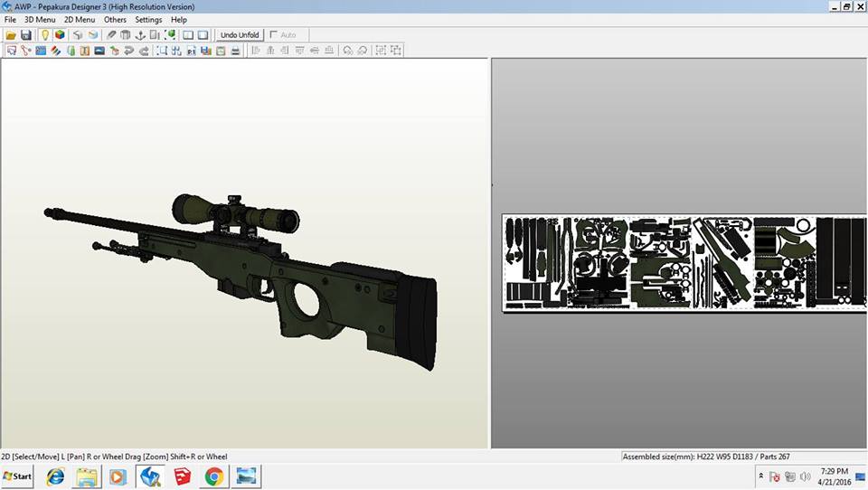Click the green page settings icon
The height and width of the screenshot is (490, 868).
[221, 51]
